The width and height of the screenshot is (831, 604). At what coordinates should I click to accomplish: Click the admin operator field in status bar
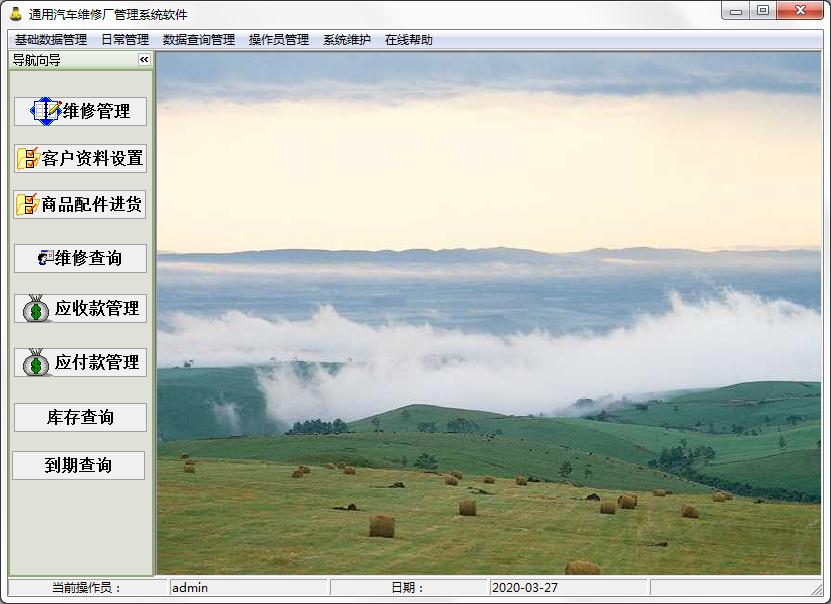tap(248, 588)
